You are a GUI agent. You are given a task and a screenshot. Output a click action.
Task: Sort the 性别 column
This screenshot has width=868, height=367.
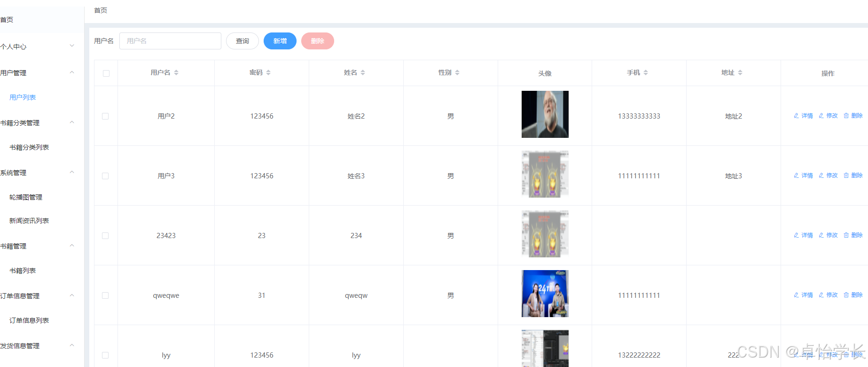click(x=457, y=72)
